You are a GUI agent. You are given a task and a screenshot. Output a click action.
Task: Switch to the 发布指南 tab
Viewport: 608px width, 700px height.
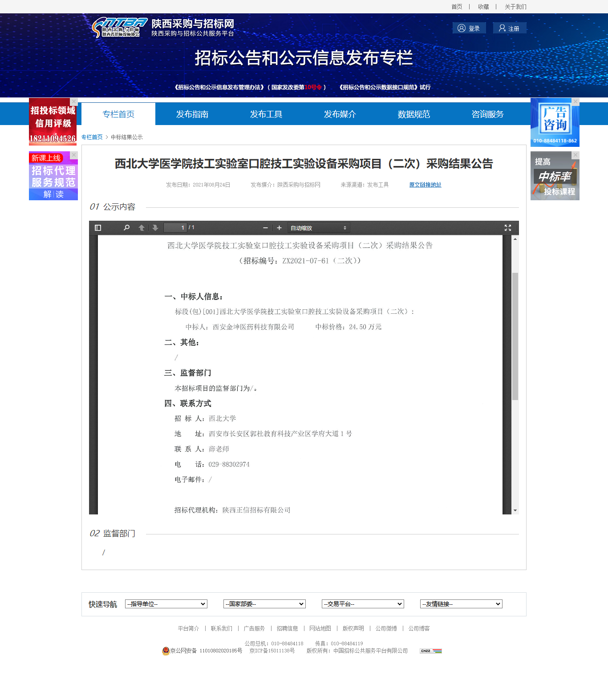pos(192,114)
